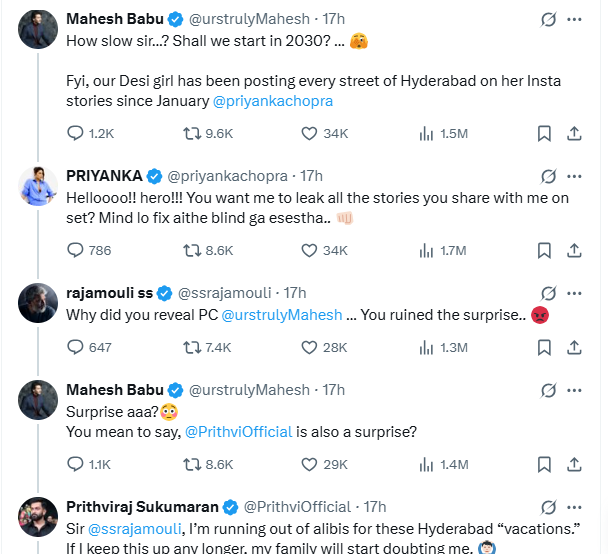Share rajamouli ss's tweet

pos(575,347)
